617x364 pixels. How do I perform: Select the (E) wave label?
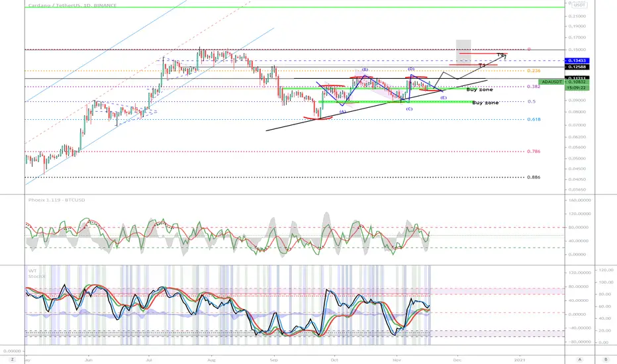444,97
